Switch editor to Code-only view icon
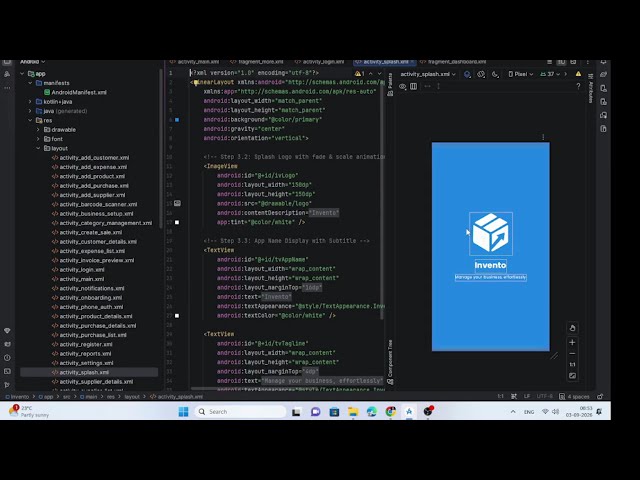This screenshot has width=640, height=480. click(x=549, y=62)
